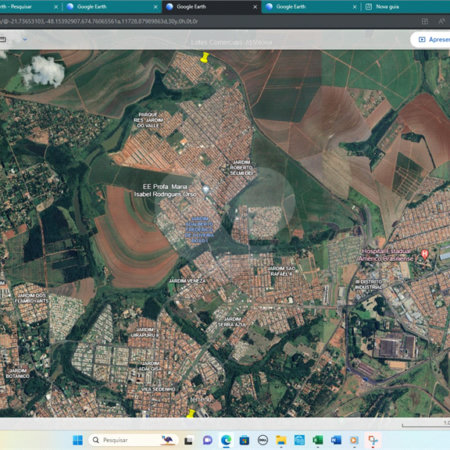Click the Pesquisar taskbar search box

(x=133, y=440)
